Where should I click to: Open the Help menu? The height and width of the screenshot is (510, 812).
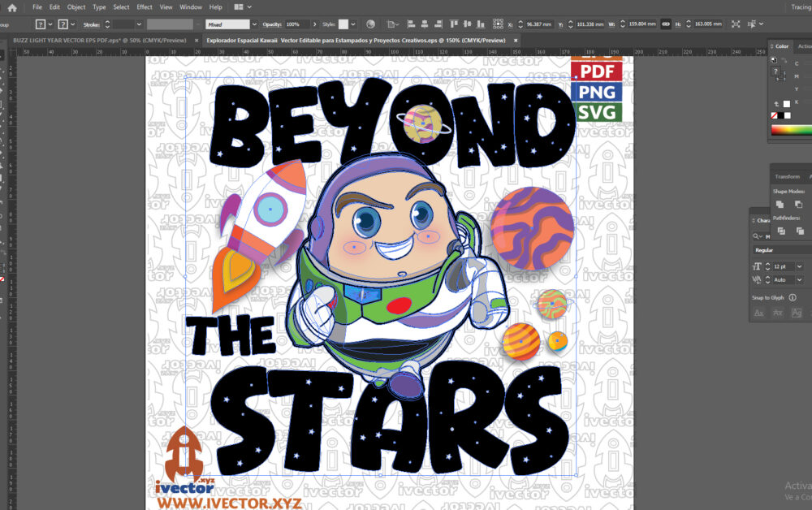pyautogui.click(x=215, y=7)
